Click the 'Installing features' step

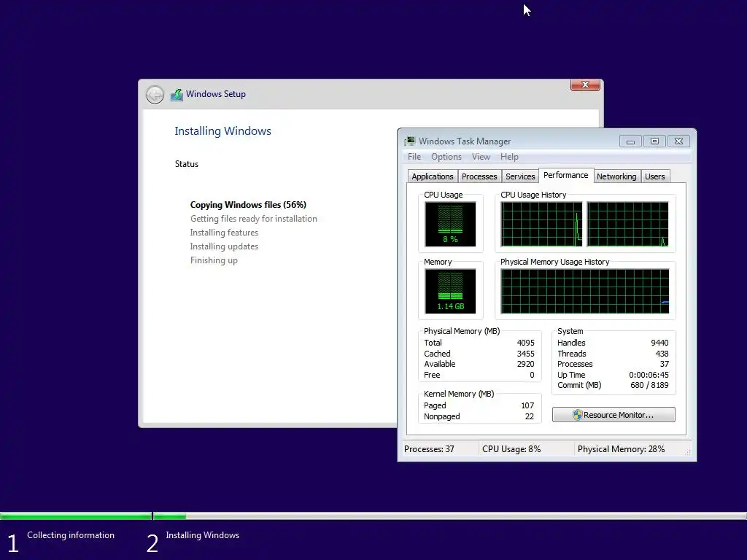click(x=224, y=233)
